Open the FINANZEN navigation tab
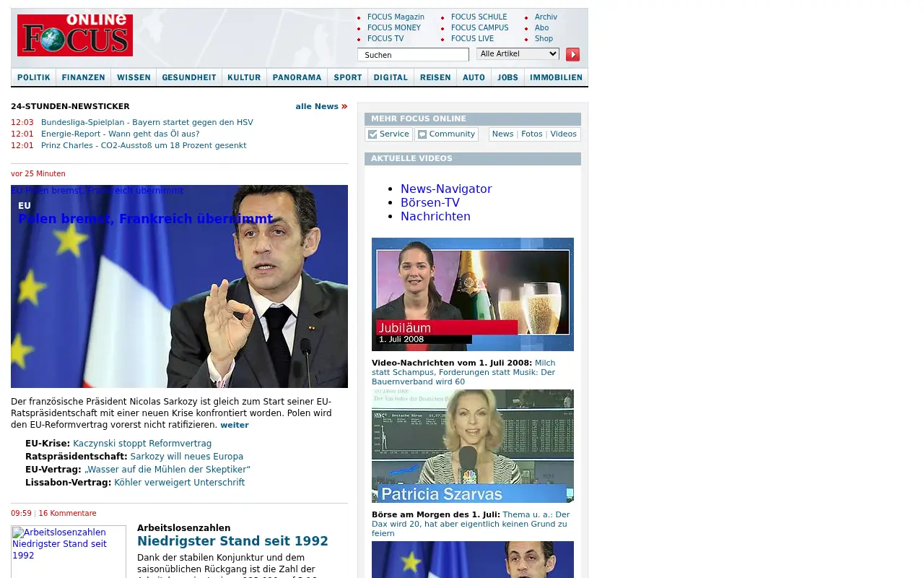 tap(84, 77)
